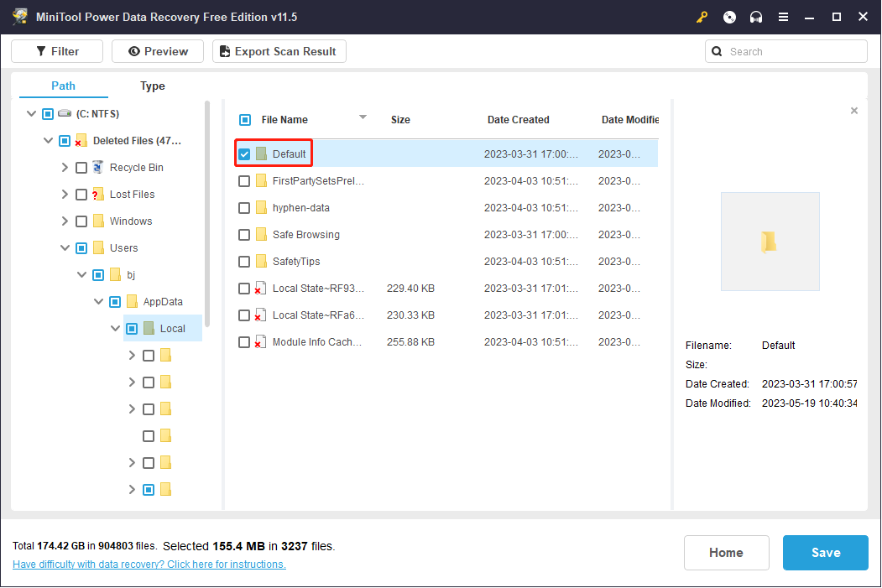
Task: Click Module Info Cache deleted file icon
Action: [x=260, y=342]
